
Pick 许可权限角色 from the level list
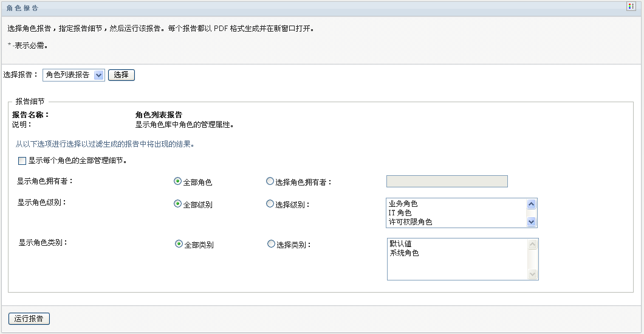tap(411, 222)
